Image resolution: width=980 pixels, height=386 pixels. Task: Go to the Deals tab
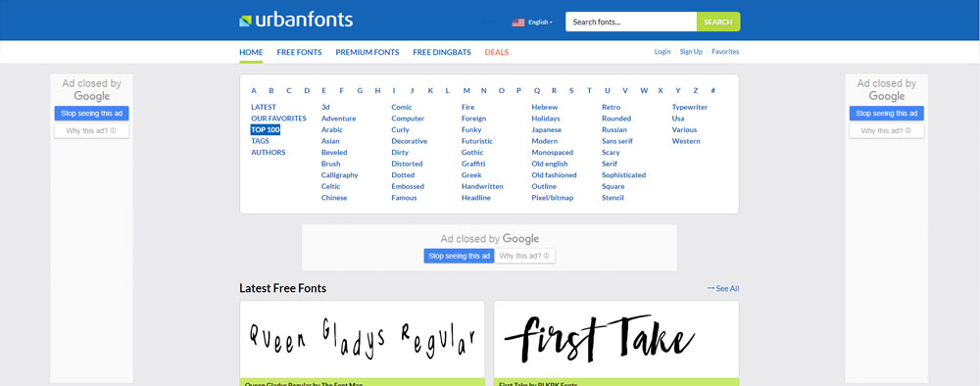[497, 53]
